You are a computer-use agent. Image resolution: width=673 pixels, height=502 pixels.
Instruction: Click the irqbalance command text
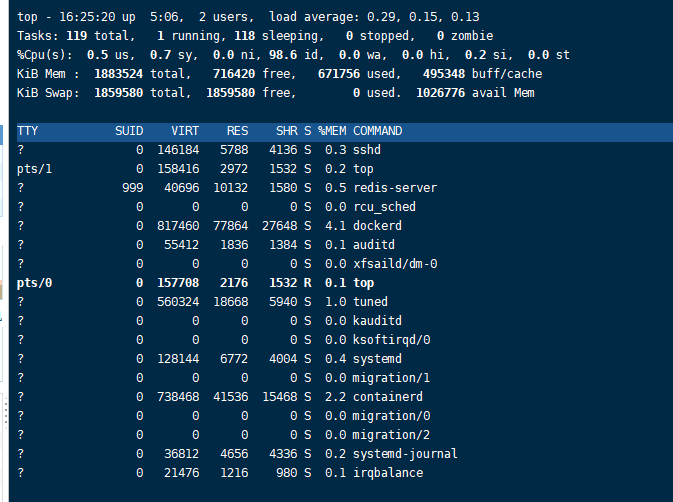tap(388, 473)
